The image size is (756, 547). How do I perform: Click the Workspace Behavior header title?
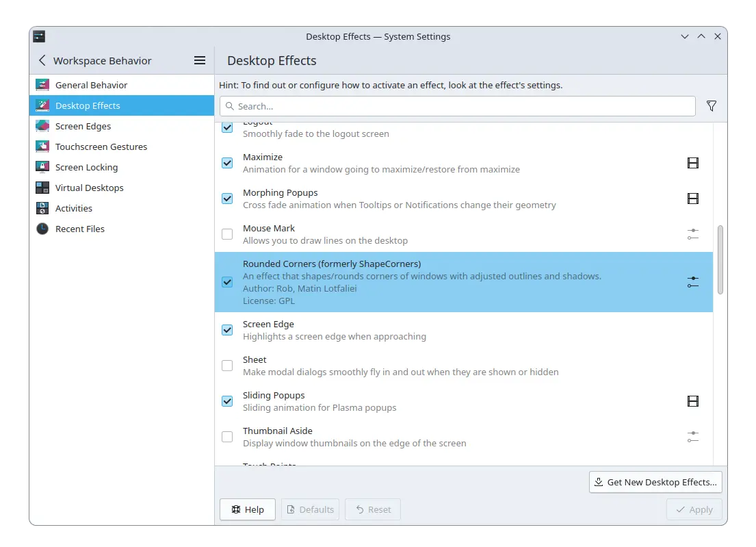[x=102, y=61]
